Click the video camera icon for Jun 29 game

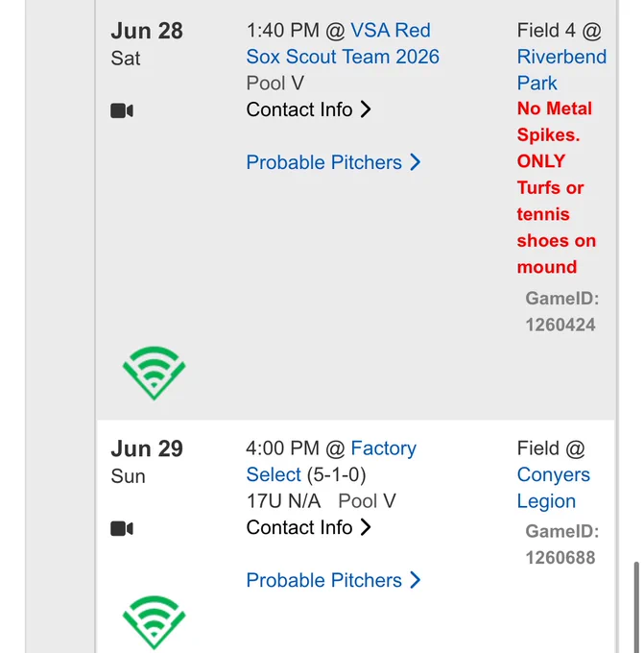point(122,528)
